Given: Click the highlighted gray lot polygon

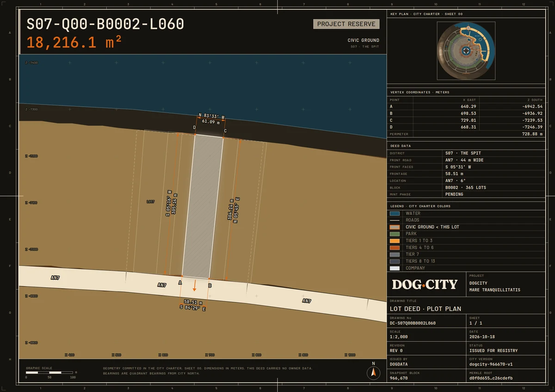Looking at the screenshot, I should coord(203,207).
